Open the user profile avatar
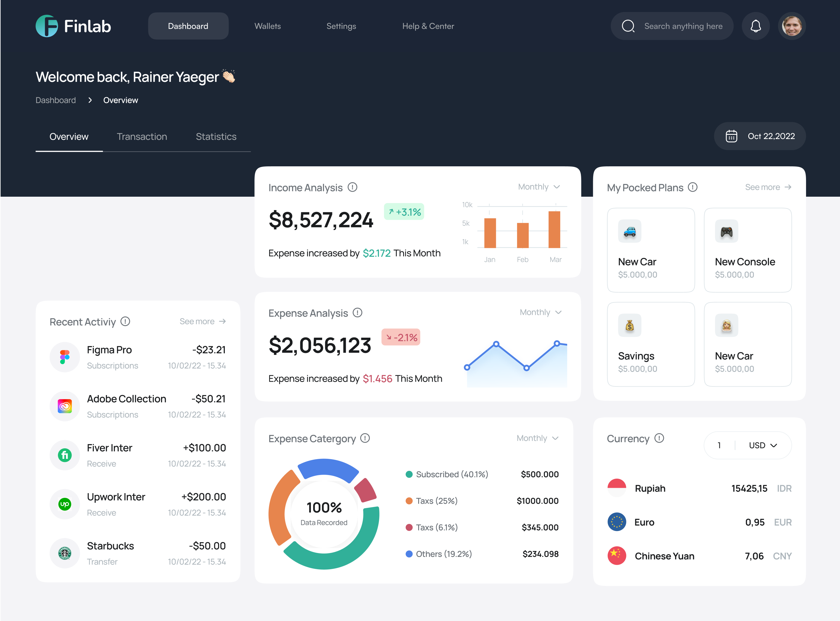 792,26
